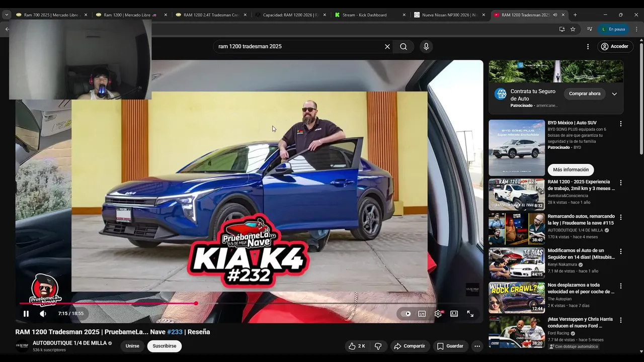Enter fullscreen mode

pyautogui.click(x=470, y=314)
